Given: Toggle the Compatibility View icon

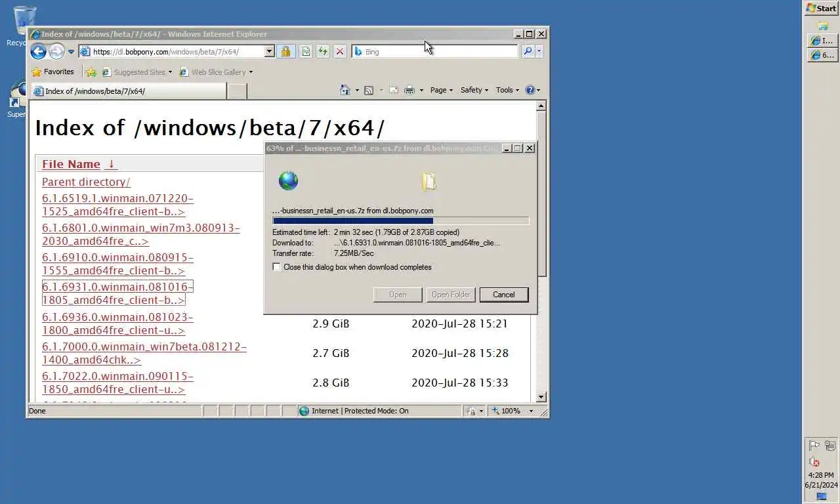Looking at the screenshot, I should [x=305, y=51].
